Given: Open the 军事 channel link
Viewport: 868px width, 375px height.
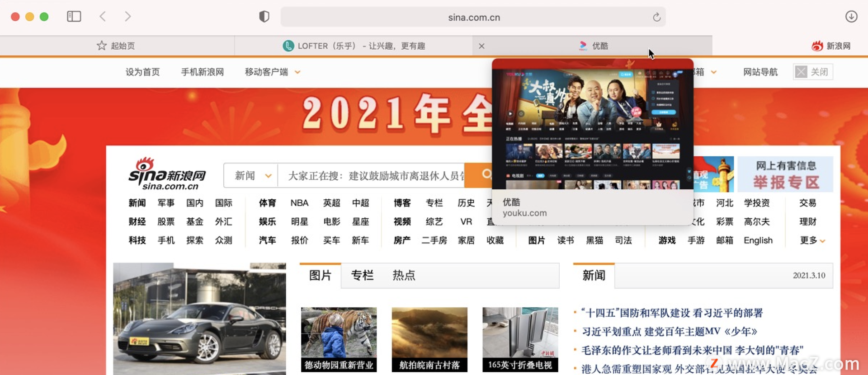Looking at the screenshot, I should click(166, 203).
